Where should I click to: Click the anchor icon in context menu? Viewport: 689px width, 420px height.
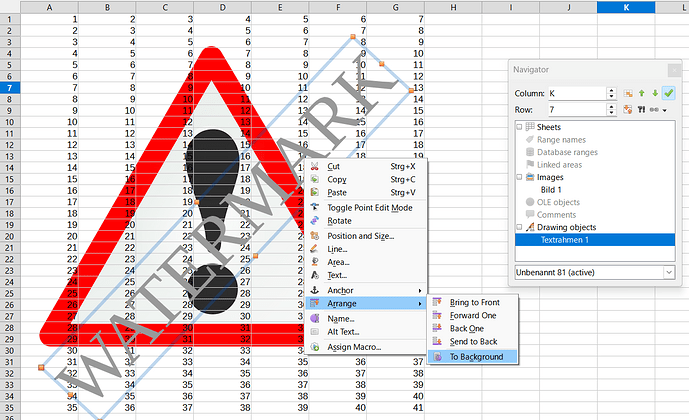(x=315, y=290)
